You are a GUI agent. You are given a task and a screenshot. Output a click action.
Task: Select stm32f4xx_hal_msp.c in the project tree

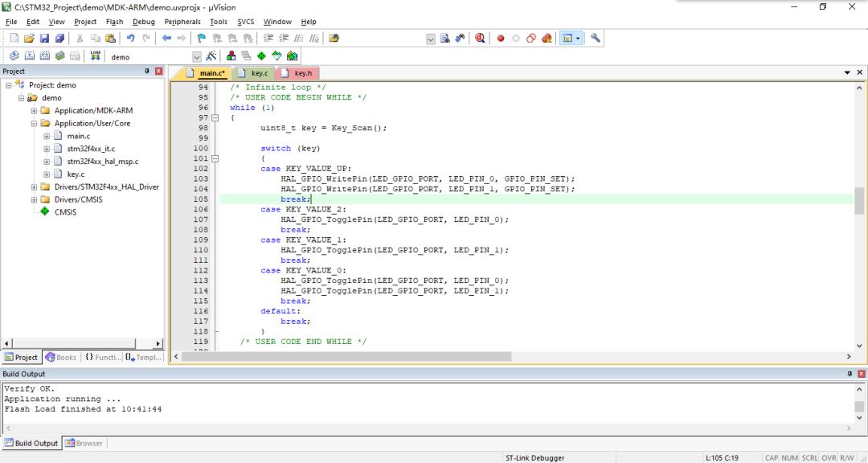coord(102,162)
